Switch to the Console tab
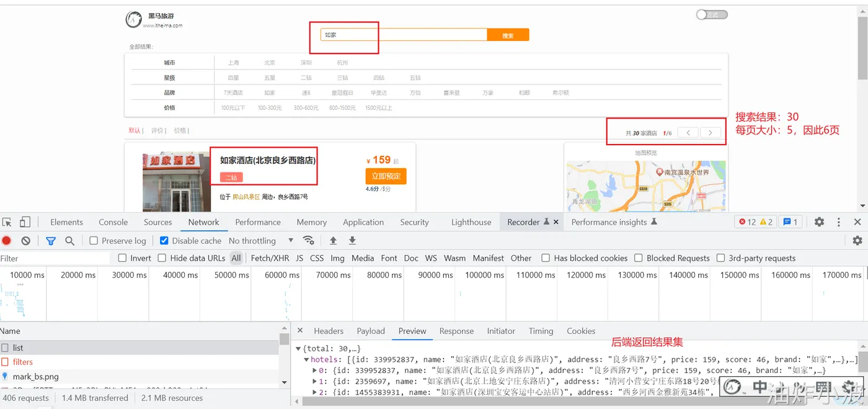This screenshot has width=868, height=409. [113, 222]
